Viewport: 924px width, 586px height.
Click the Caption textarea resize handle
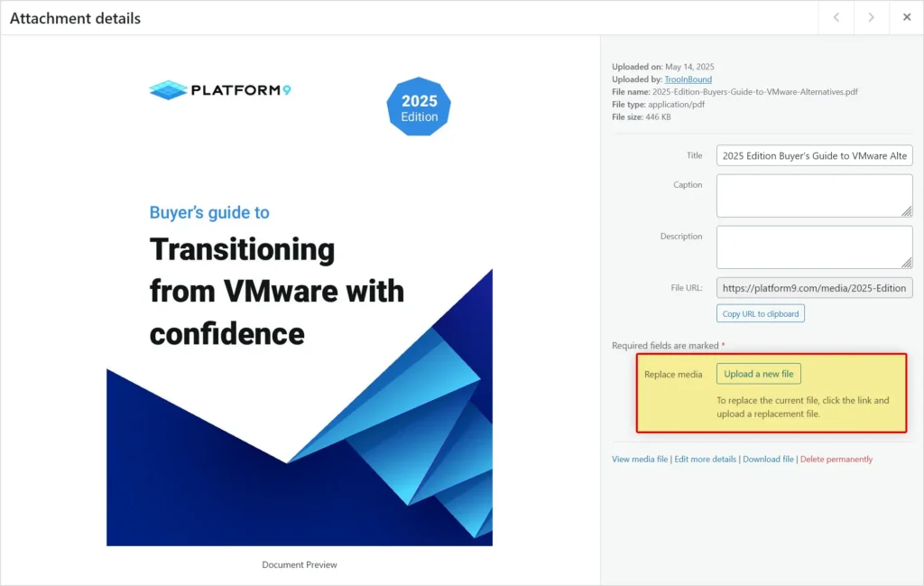(x=907, y=211)
